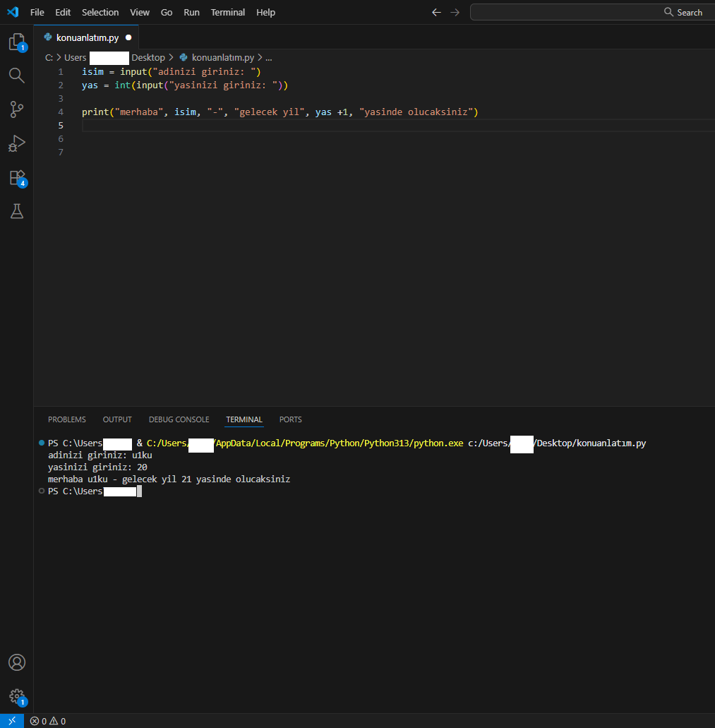Open the Run and Debug view
715x728 pixels.
[x=17, y=143]
